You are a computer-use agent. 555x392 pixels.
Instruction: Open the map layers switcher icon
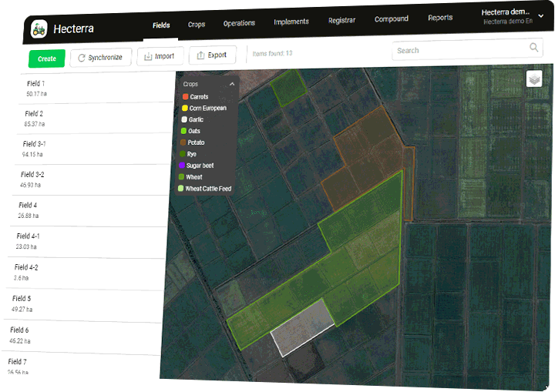[534, 79]
